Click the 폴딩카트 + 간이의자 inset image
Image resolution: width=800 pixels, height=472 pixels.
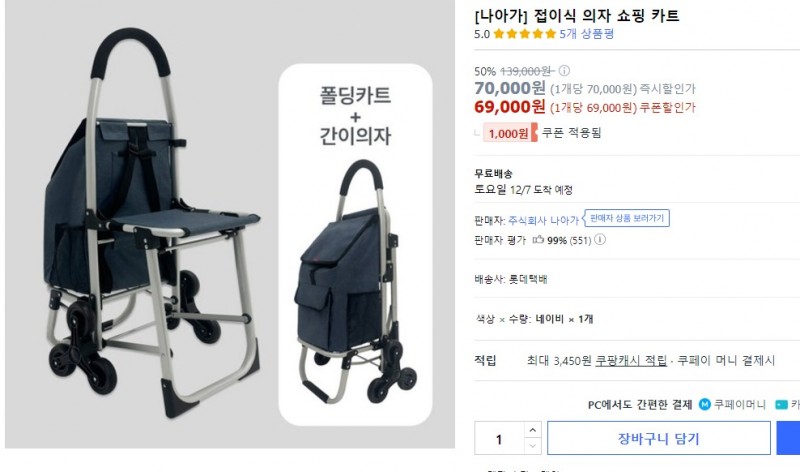pyautogui.click(x=356, y=244)
